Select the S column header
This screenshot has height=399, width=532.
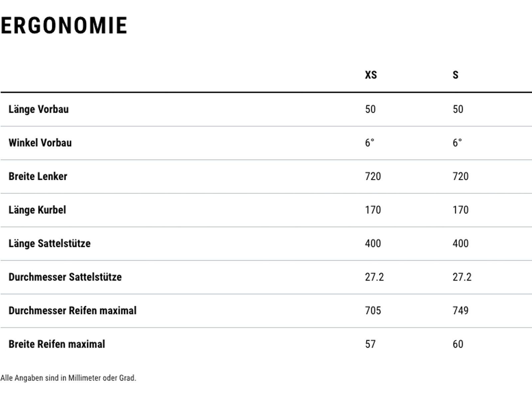[x=455, y=75]
